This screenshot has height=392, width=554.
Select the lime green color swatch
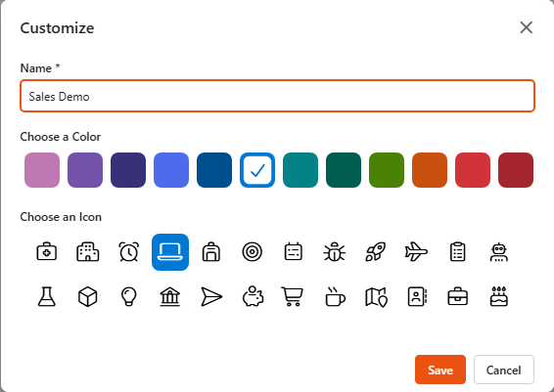(x=387, y=170)
